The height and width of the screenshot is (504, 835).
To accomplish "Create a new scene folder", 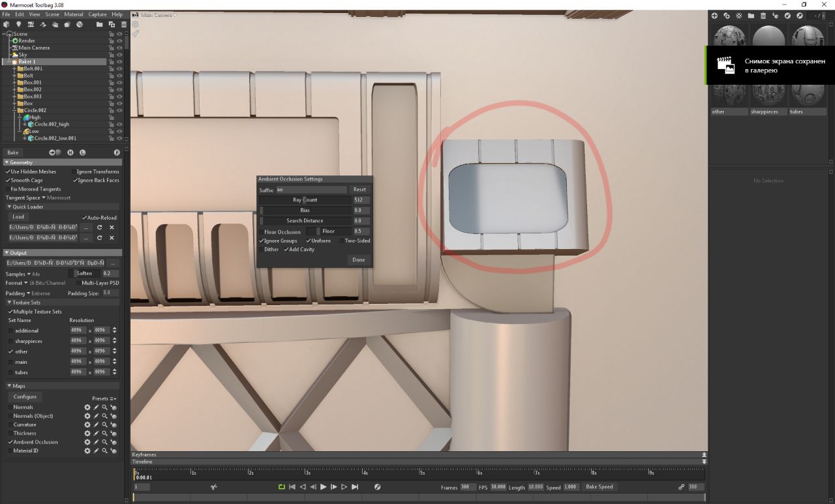I will click(99, 24).
